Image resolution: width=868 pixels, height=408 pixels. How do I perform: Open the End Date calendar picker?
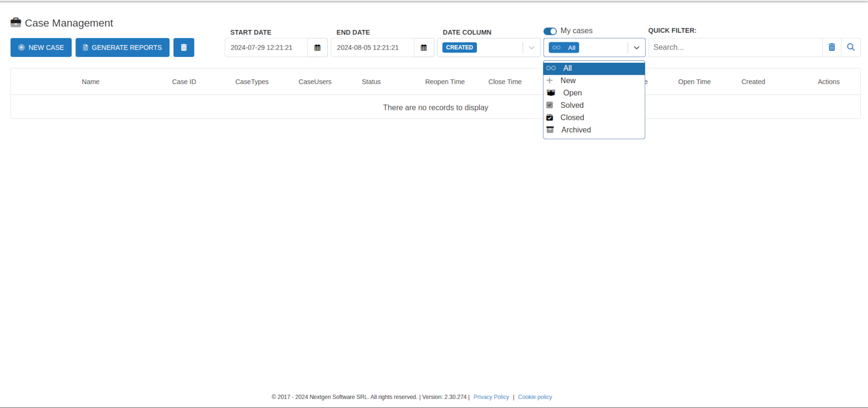pos(424,47)
